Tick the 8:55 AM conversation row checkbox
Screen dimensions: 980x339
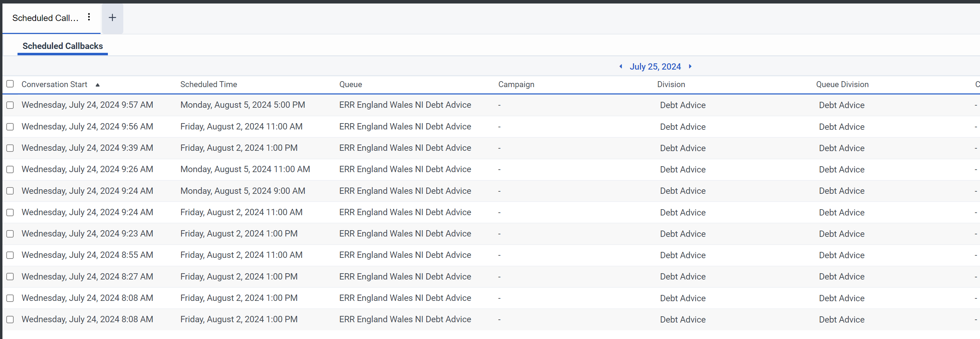10,255
